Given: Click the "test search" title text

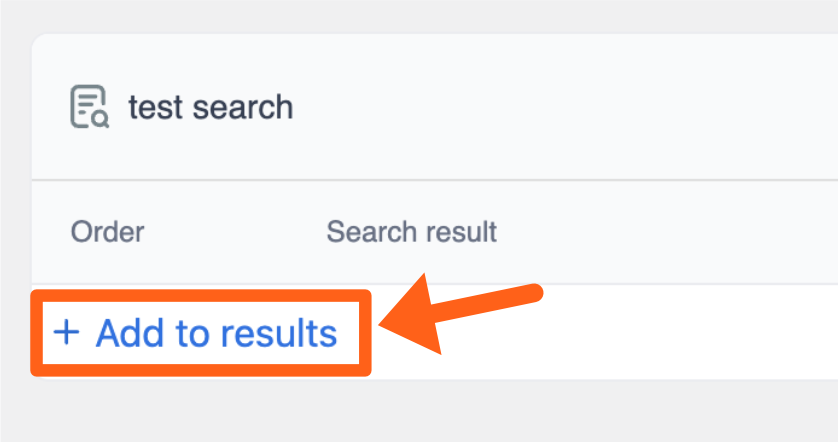Looking at the screenshot, I should point(210,107).
